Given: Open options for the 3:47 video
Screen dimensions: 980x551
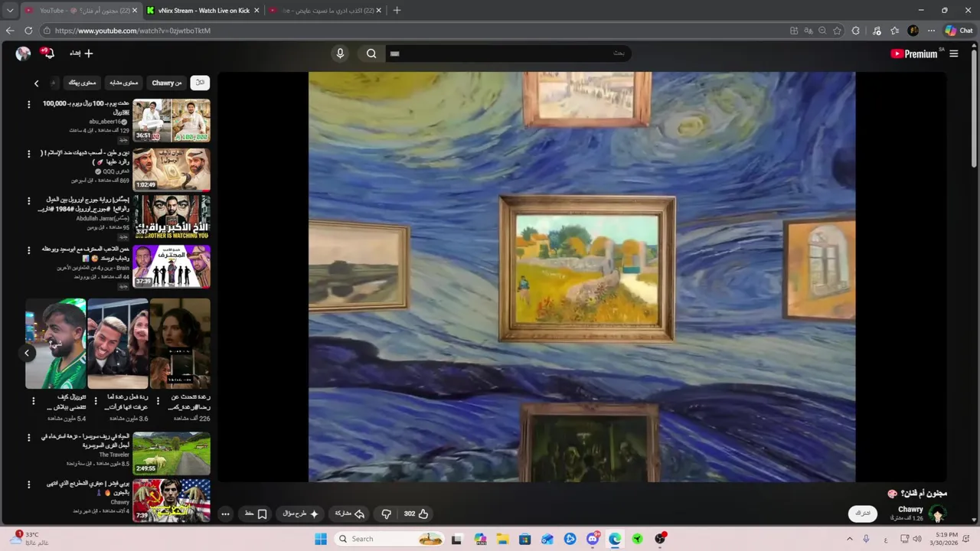Looking at the screenshot, I should pos(29,201).
